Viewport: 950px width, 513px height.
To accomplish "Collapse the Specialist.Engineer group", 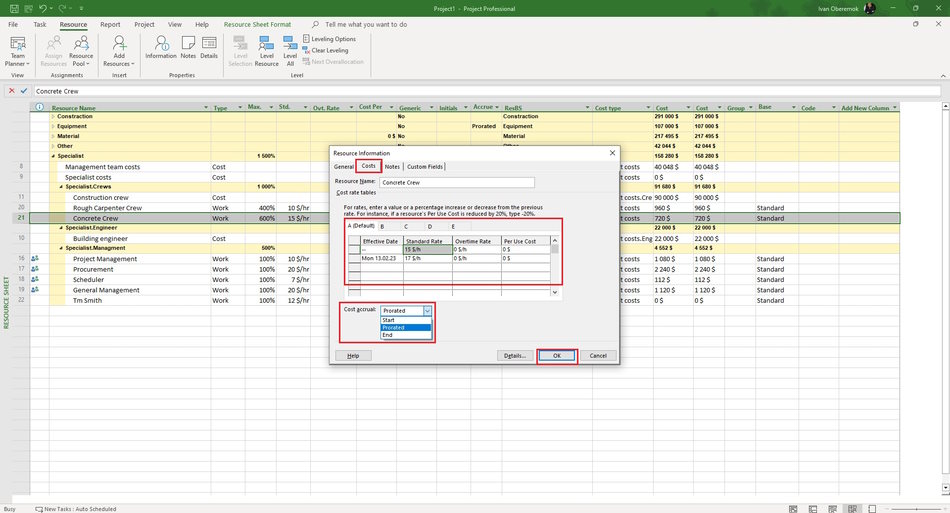I will [61, 228].
